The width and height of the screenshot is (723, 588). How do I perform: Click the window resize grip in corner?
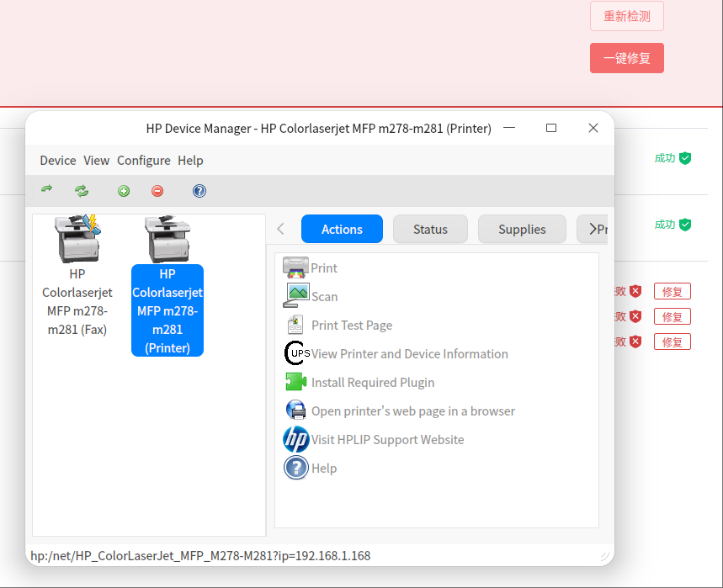coord(605,557)
